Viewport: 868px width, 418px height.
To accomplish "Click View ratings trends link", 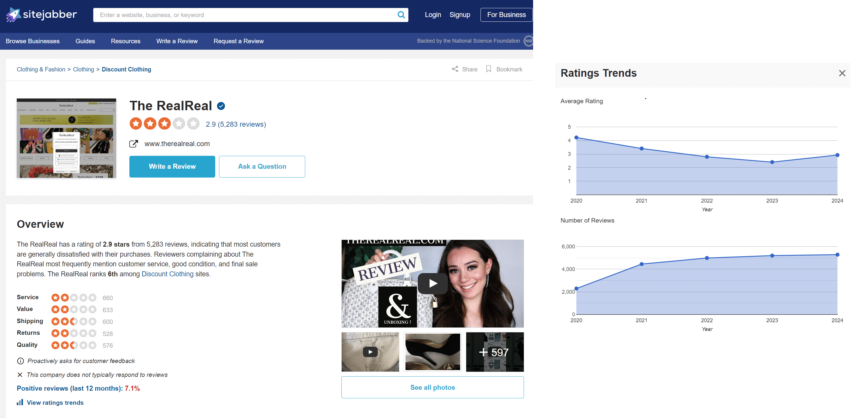I will point(55,402).
